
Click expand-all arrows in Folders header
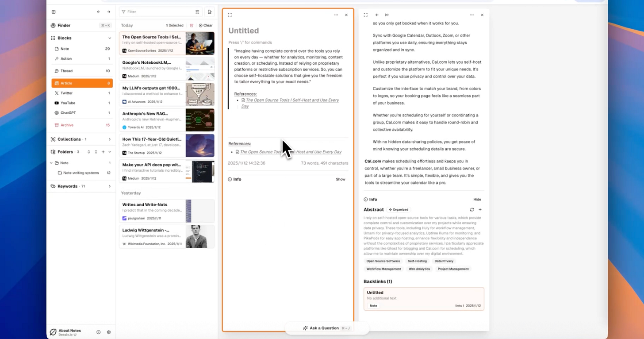pyautogui.click(x=88, y=152)
